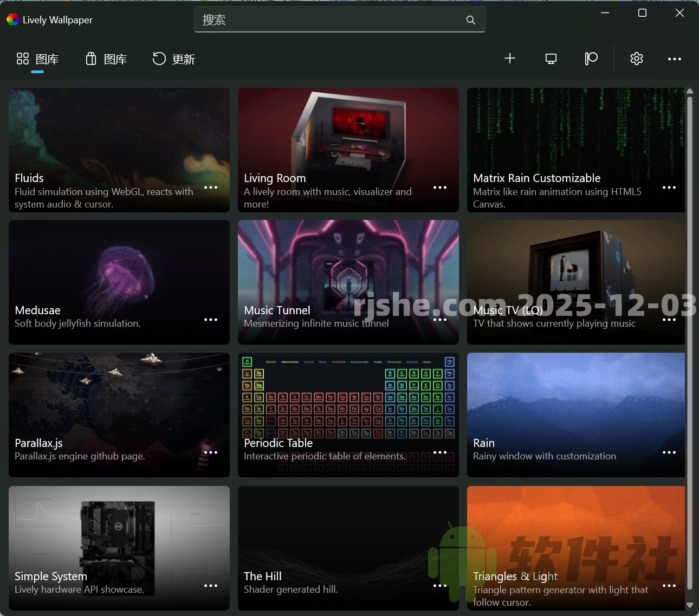Open more options for Living Room wallpaper
Viewport: 699px width, 616px height.
coord(440,187)
